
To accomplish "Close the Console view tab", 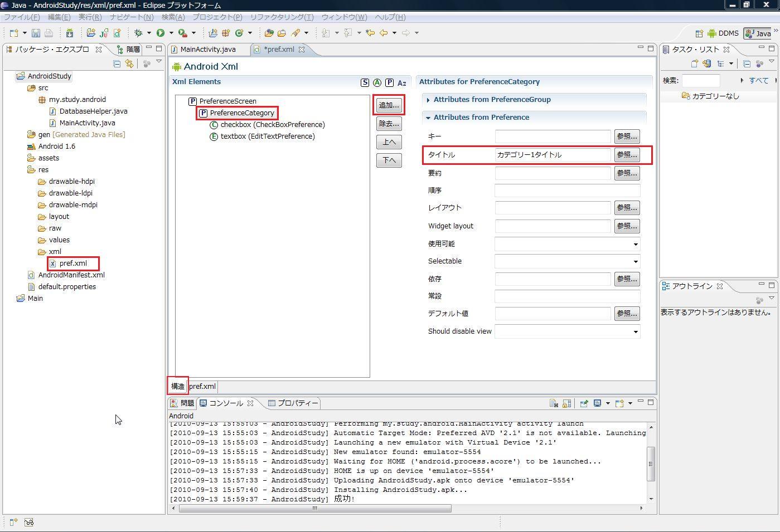I will tap(250, 403).
